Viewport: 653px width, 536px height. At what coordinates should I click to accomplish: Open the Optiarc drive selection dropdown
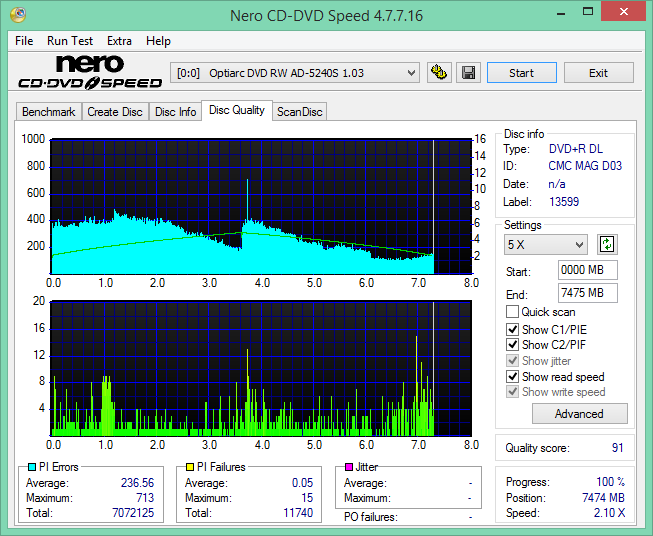[x=295, y=73]
